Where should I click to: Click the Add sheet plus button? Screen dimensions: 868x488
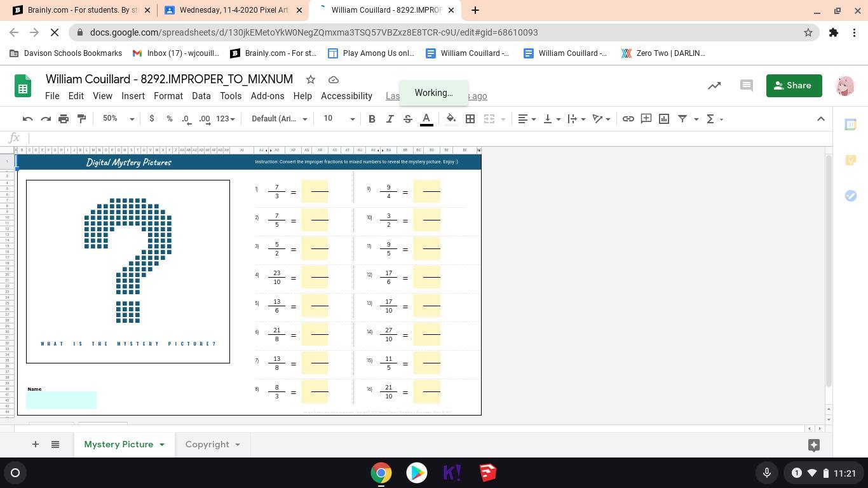[x=35, y=444]
